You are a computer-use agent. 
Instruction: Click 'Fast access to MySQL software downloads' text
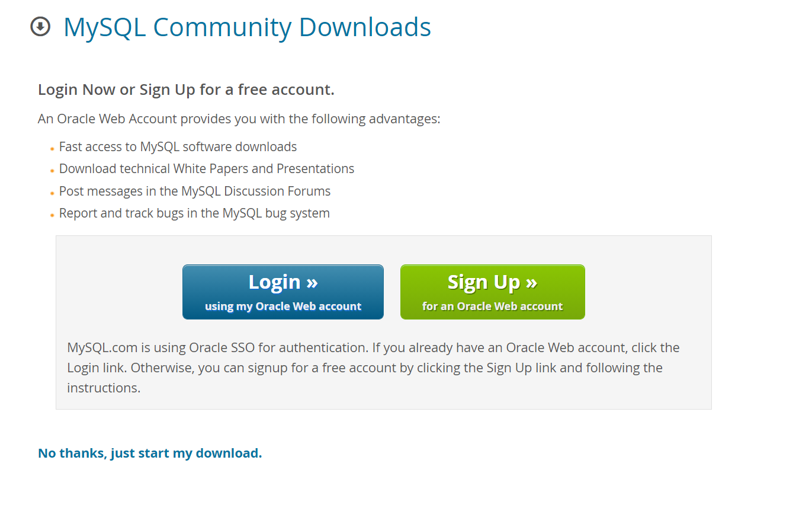178,146
